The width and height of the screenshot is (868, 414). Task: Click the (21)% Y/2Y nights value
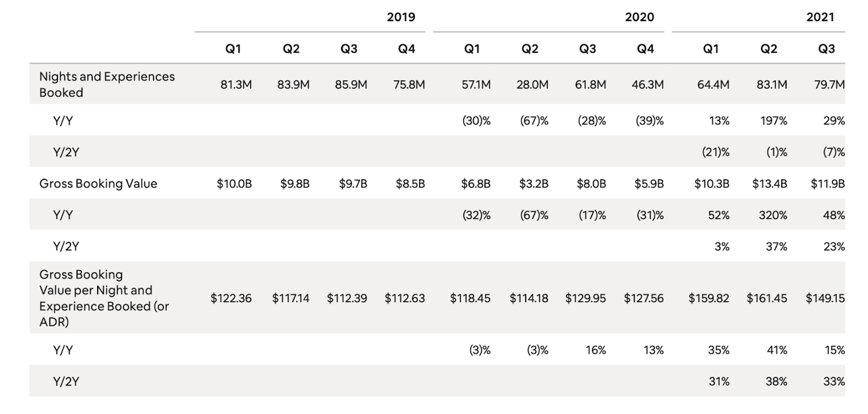tap(715, 152)
